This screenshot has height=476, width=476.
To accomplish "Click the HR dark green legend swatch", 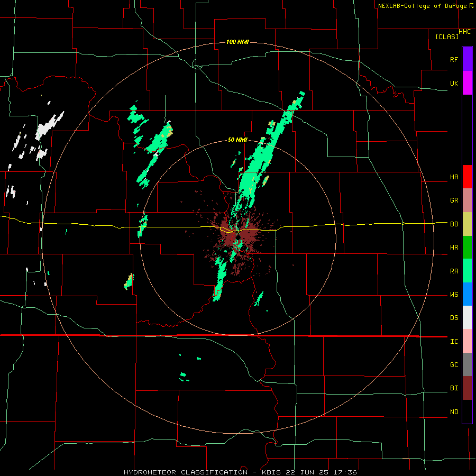I will point(467,248).
